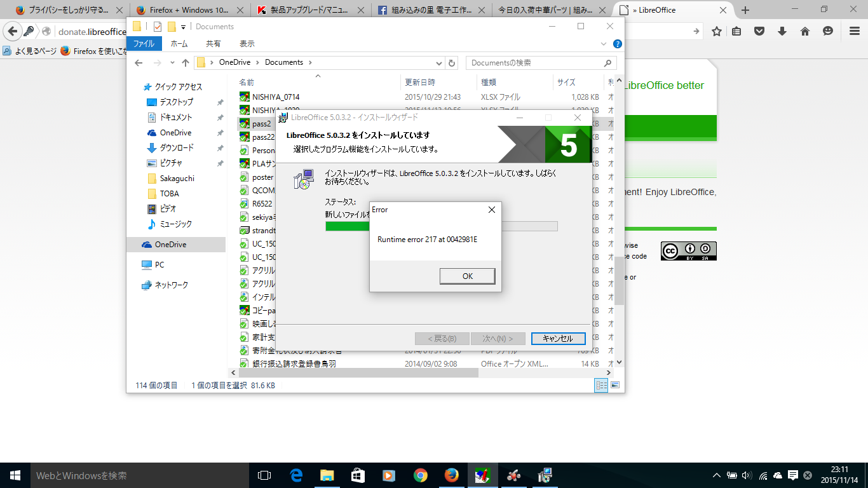
Task: Open network Wi-Fi tray icon
Action: pos(763,475)
